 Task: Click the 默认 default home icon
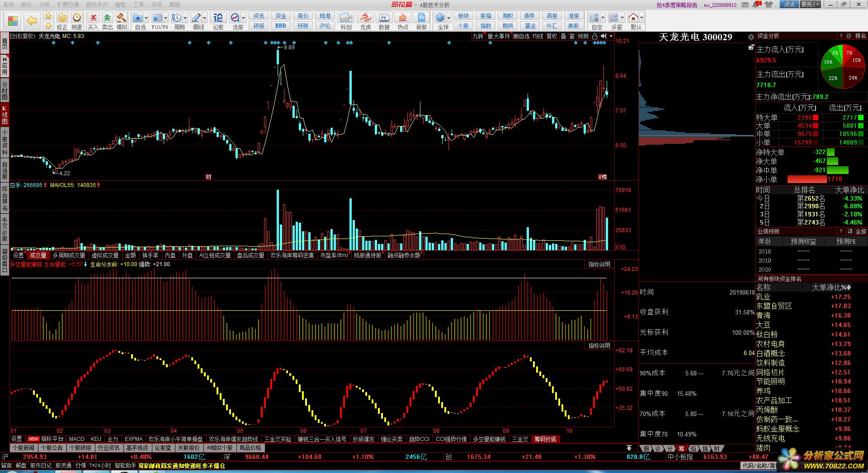coord(633,18)
